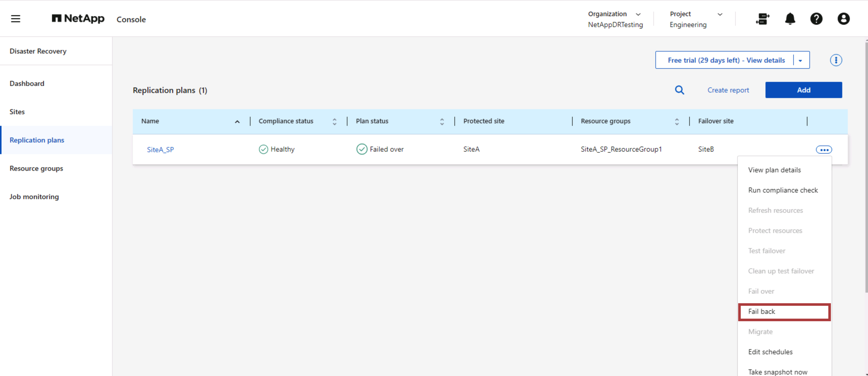This screenshot has width=868, height=376.
Task: Open row actions via the ellipsis icon
Action: coord(824,149)
